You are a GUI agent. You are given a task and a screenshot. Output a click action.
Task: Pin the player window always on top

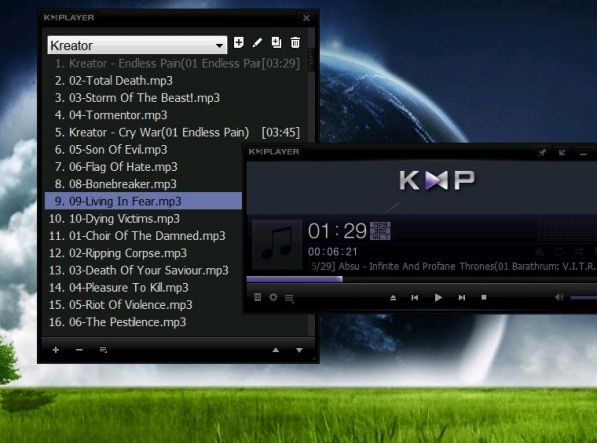point(542,153)
